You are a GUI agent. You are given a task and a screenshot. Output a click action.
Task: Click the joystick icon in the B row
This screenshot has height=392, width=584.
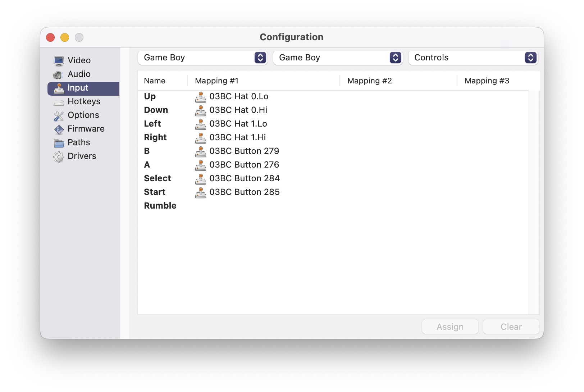click(201, 151)
